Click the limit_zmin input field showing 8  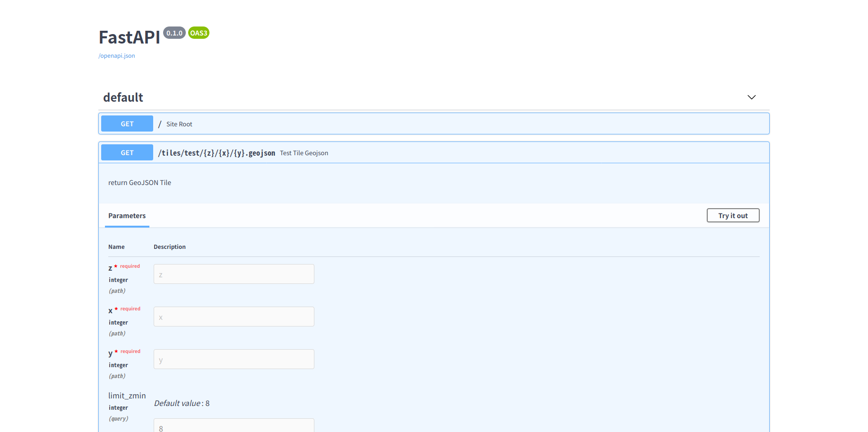234,425
